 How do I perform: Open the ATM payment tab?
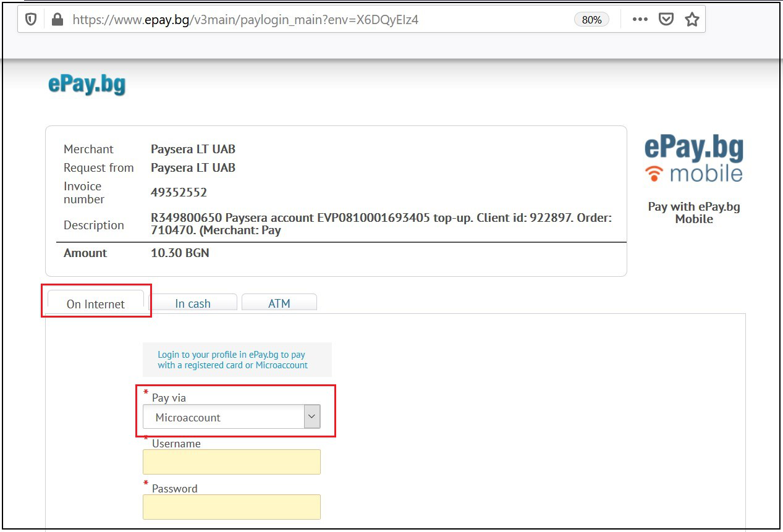279,303
